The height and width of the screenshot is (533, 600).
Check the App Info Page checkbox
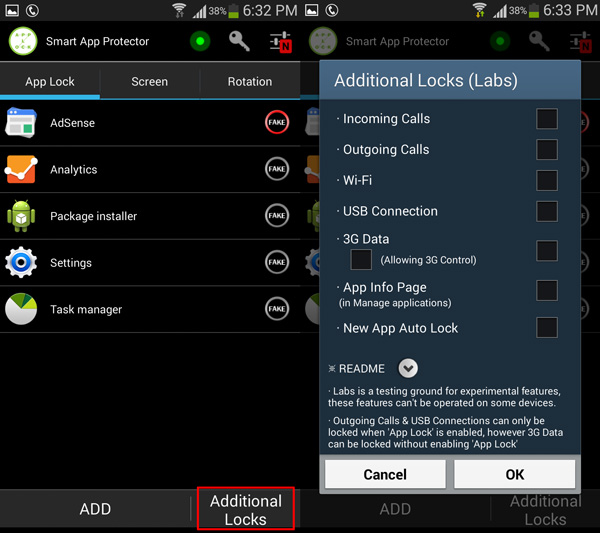(546, 290)
